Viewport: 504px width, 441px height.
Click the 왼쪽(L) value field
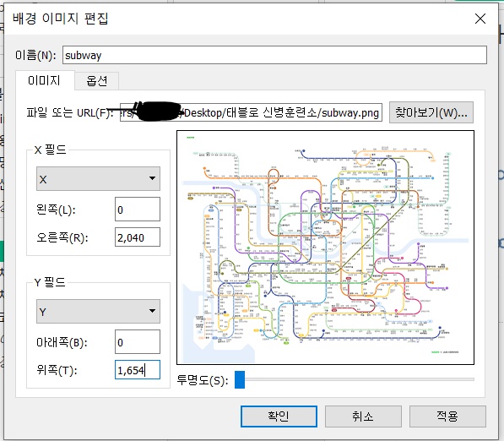point(138,210)
